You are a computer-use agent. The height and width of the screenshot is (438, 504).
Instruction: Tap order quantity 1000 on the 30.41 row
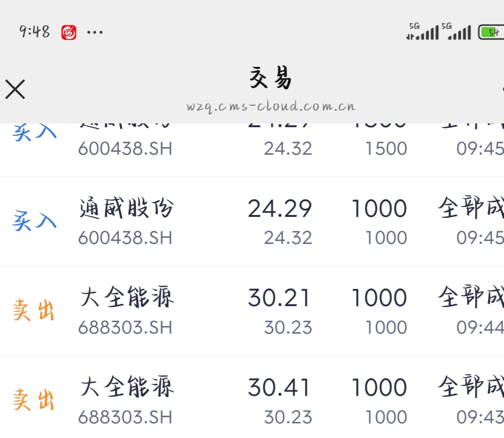(x=380, y=387)
